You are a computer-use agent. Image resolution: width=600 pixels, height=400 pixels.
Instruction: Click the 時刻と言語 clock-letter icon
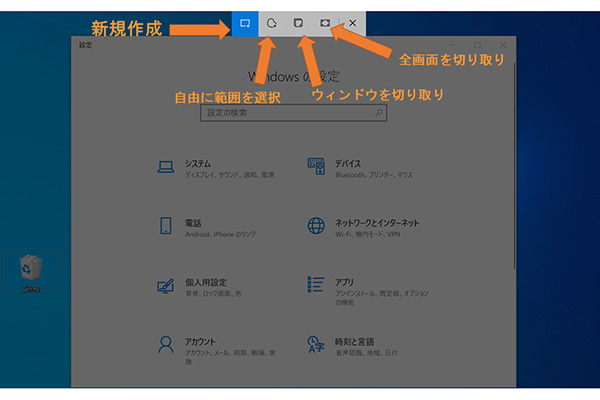[x=316, y=344]
